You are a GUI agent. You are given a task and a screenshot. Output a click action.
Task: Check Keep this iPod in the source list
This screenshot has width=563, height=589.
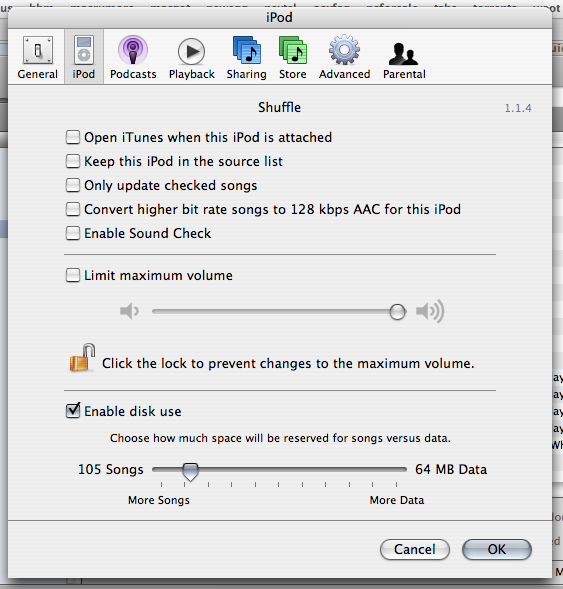coord(73,162)
